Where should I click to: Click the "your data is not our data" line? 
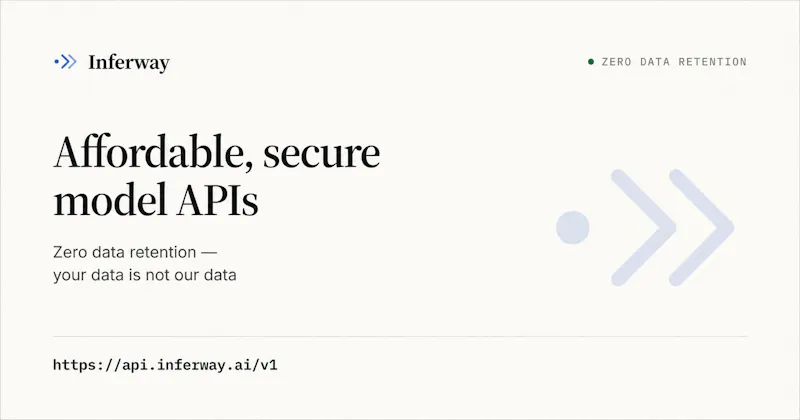coord(145,275)
